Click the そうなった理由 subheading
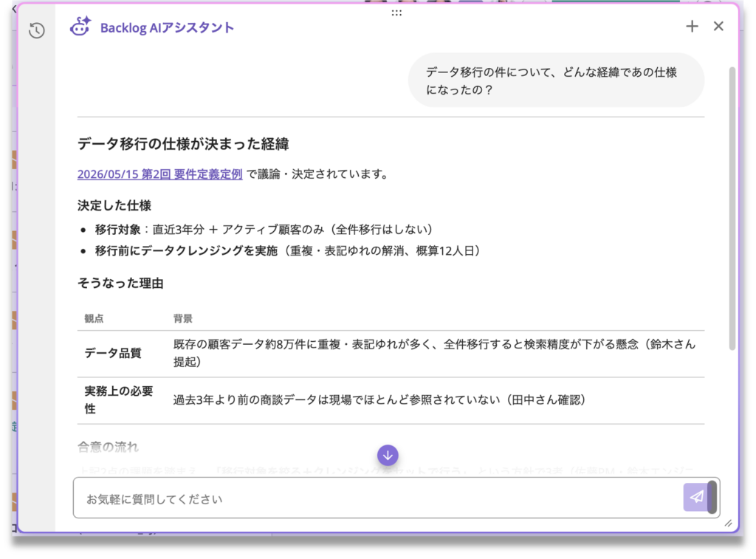This screenshot has width=756, height=559. tap(120, 283)
